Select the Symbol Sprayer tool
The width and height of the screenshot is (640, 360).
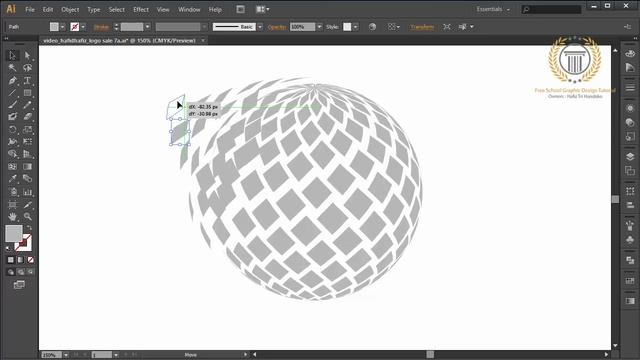click(12, 191)
